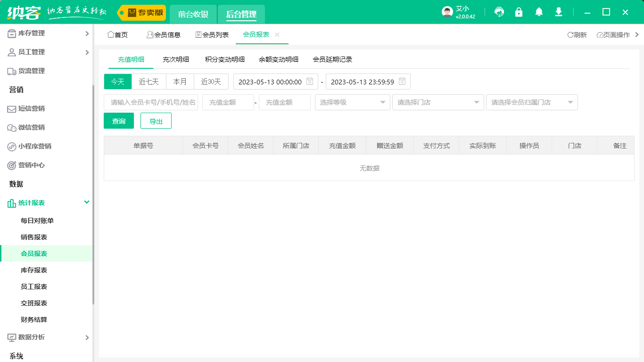
Task: Click the 查询 query button
Action: [119, 121]
